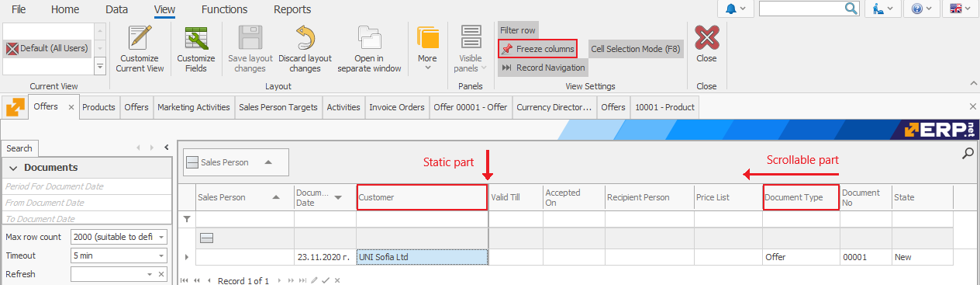Open the help question-mark menu
Image resolution: width=980 pixels, height=285 pixels.
point(922,9)
